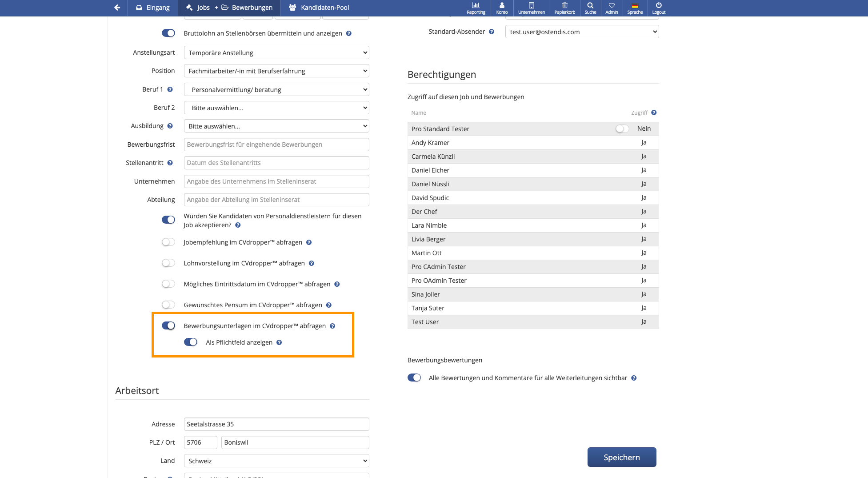Show help icon next to Stellenantritt
868x478 pixels.
[170, 163]
